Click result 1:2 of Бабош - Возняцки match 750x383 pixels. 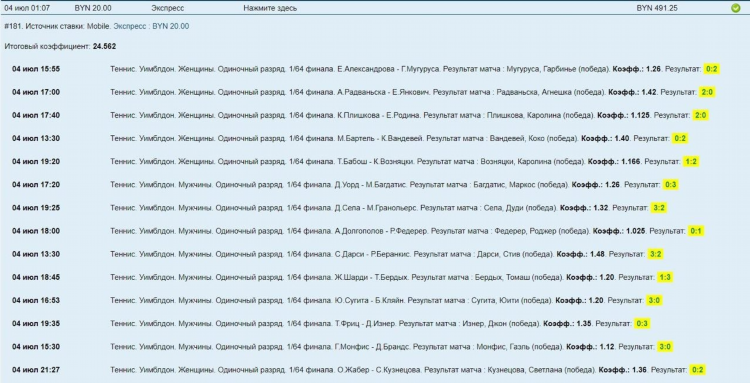pyautogui.click(x=691, y=162)
